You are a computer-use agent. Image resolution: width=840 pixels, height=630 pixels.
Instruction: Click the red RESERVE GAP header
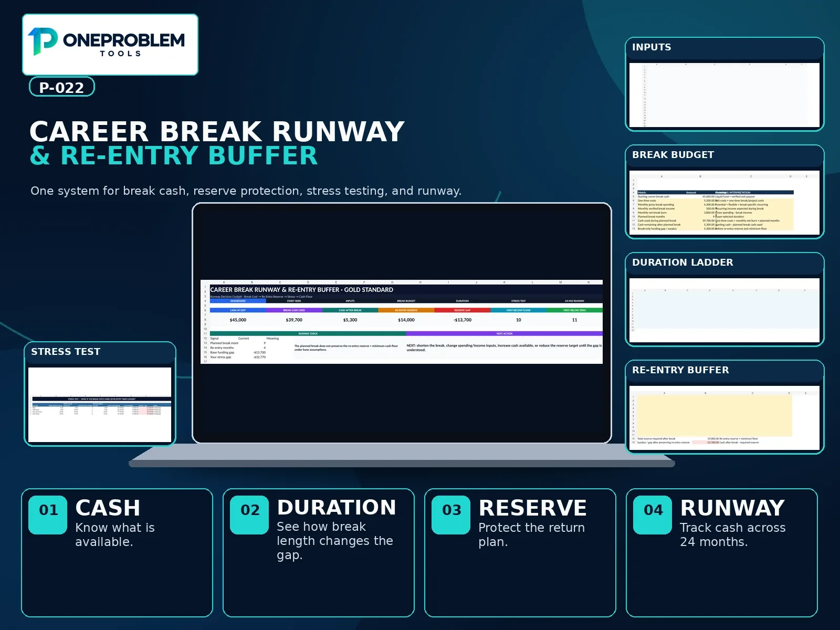tap(463, 310)
